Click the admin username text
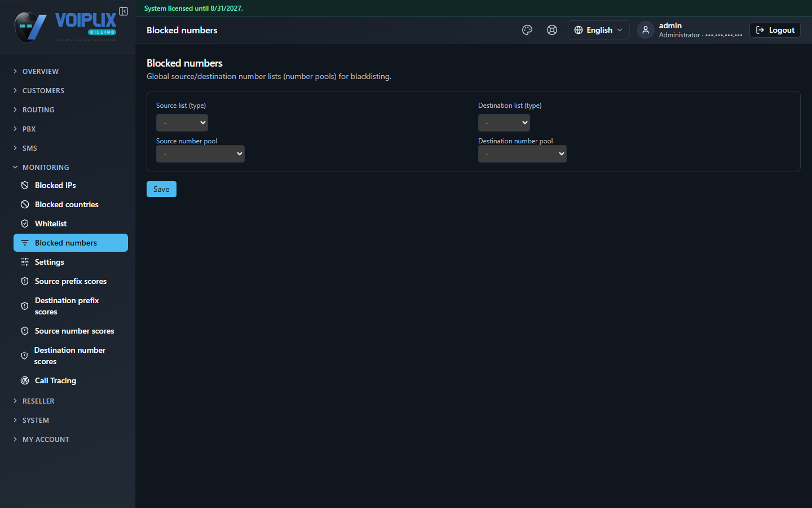Screen dimensions: 812x508 coord(670,25)
